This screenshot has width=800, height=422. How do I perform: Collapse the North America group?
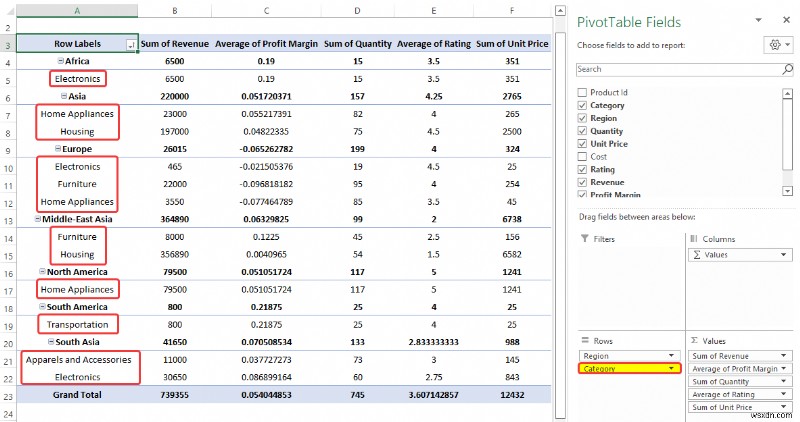42,271
